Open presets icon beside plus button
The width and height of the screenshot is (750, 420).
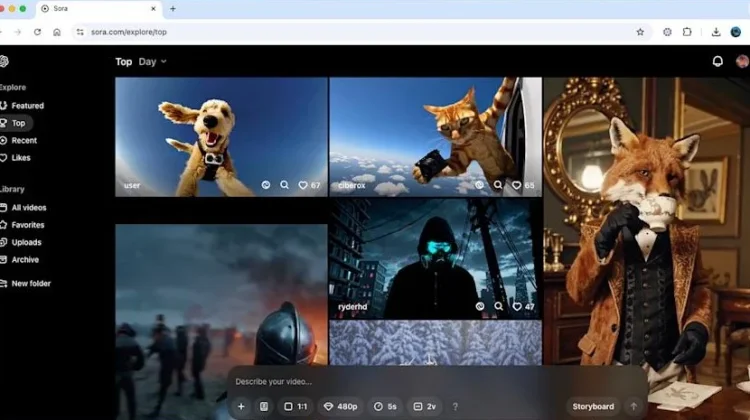[264, 406]
